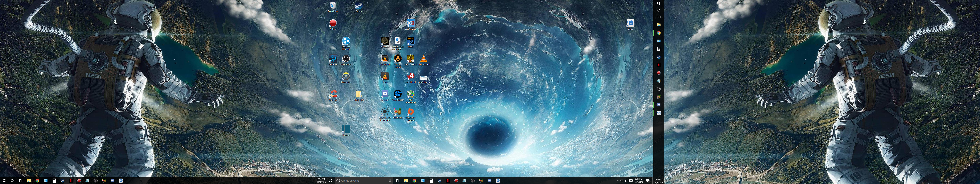Launch the Overwatch desktop shortcut
The width and height of the screenshot is (980, 184).
tap(346, 77)
